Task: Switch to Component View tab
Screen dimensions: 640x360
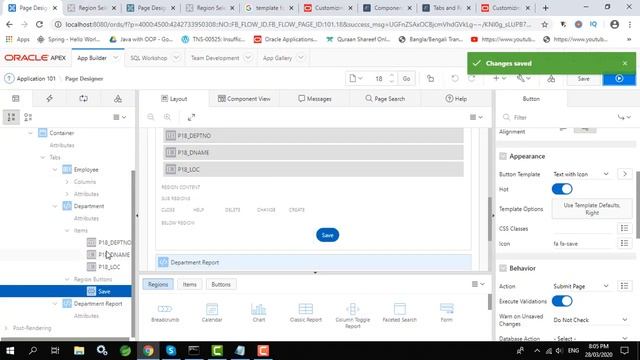Action: click(244, 99)
